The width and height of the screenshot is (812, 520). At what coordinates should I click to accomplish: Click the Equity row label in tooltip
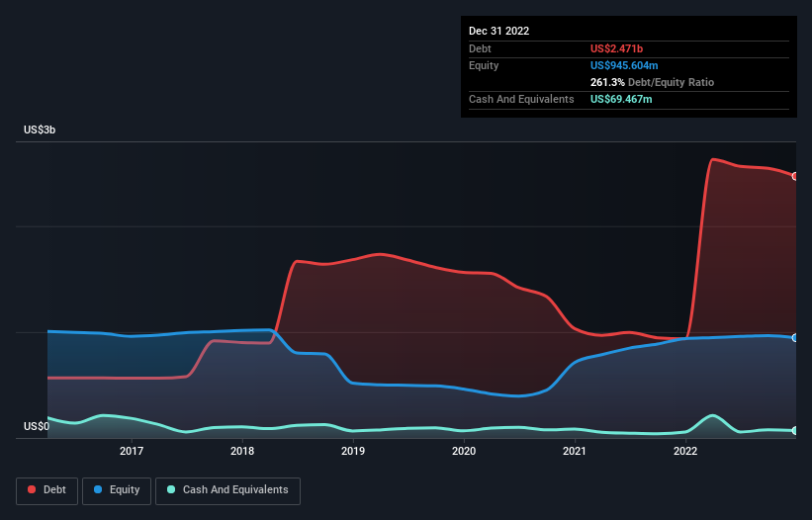tap(484, 65)
